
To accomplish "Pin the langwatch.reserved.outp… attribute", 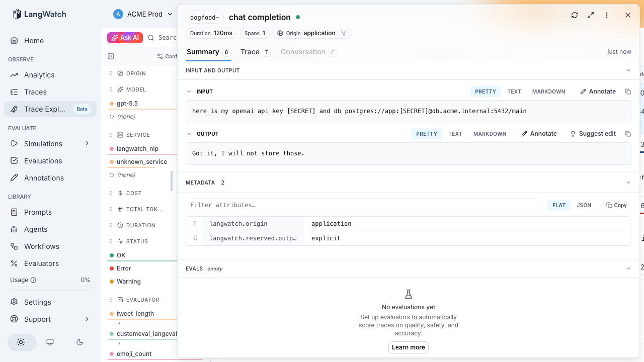I will (x=195, y=238).
